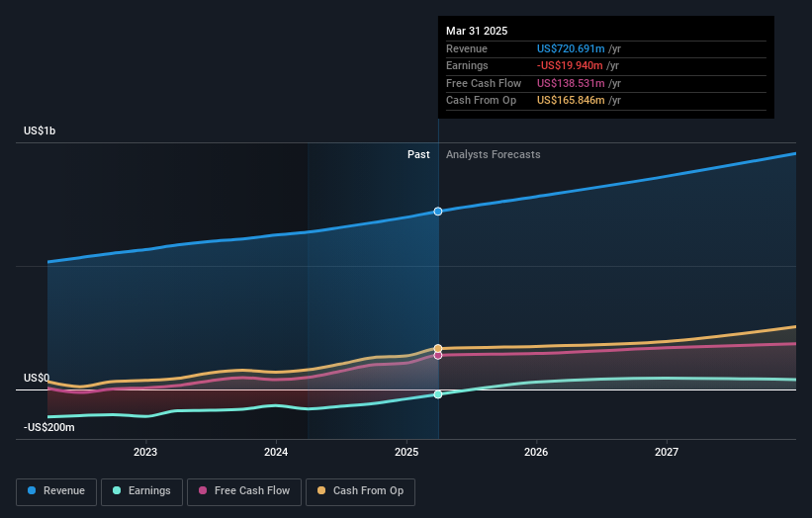Image resolution: width=812 pixels, height=518 pixels.
Task: Click the 2023 x-axis label
Action: click(x=145, y=452)
